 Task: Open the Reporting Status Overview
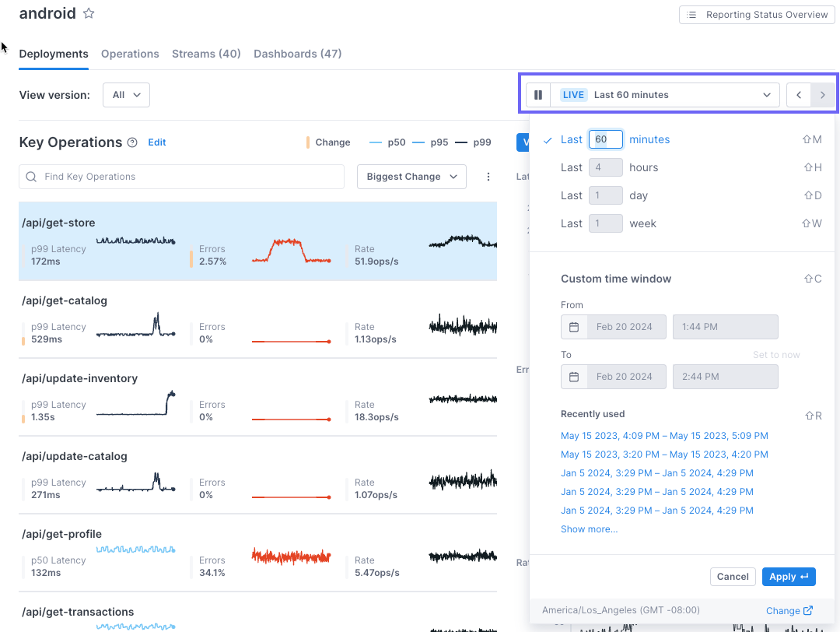pyautogui.click(x=757, y=15)
